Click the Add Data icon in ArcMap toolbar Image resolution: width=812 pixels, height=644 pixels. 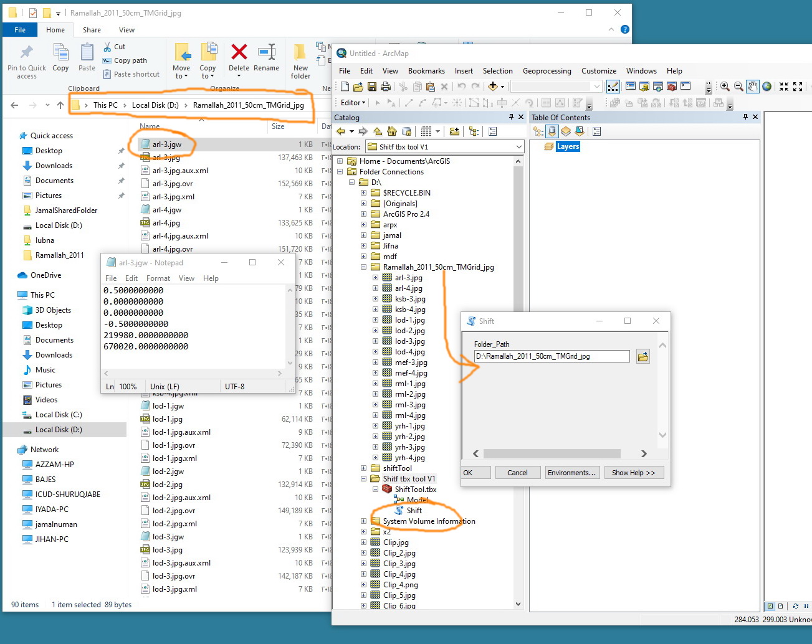(x=493, y=87)
